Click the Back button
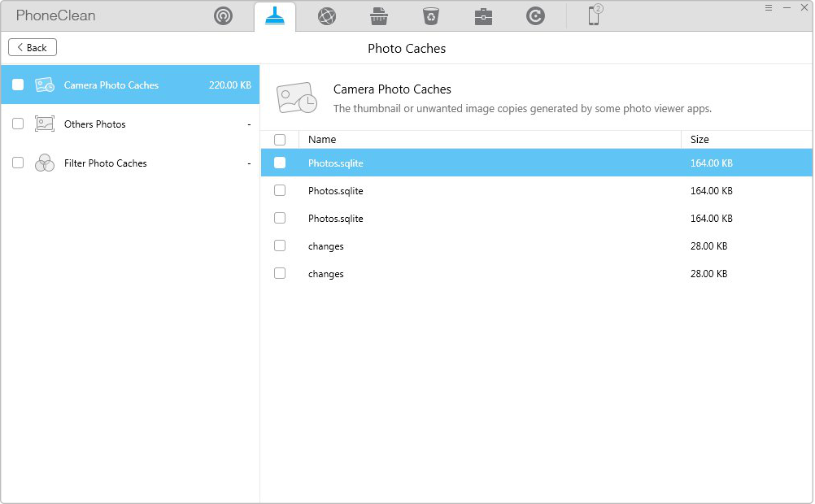Screen dimensions: 815x504 33,47
